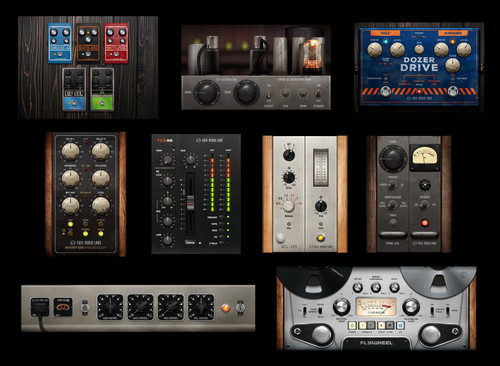Click the Feedback knob on Bucket-500 delay
This screenshot has height=366, width=500.
[71, 178]
